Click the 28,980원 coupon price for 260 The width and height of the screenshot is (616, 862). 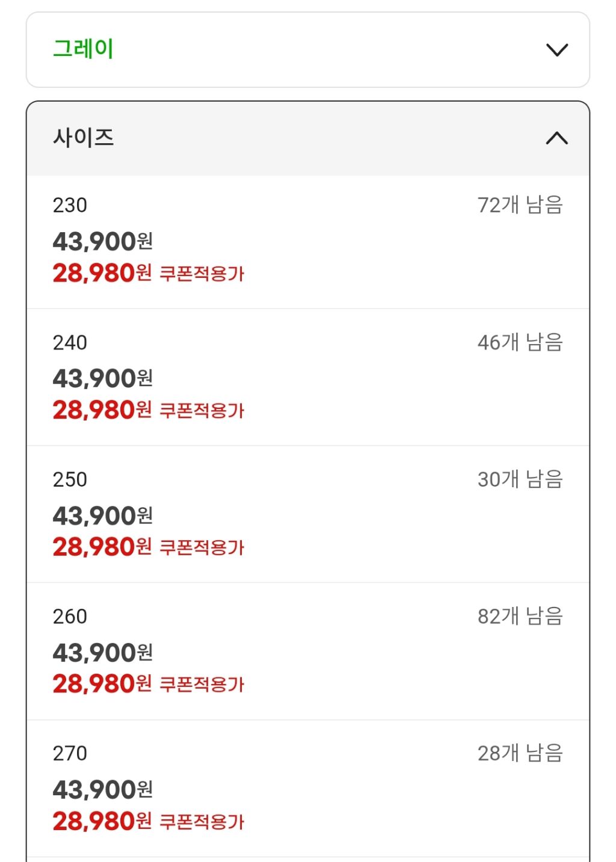(102, 684)
